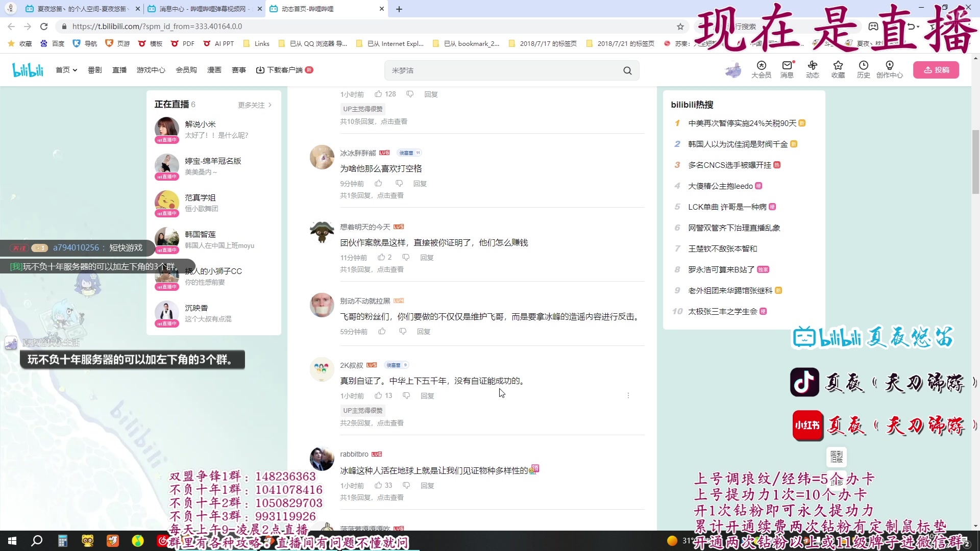The height and width of the screenshot is (551, 980).
Task: Expand replies under rabbitbro comment
Action: point(372,497)
